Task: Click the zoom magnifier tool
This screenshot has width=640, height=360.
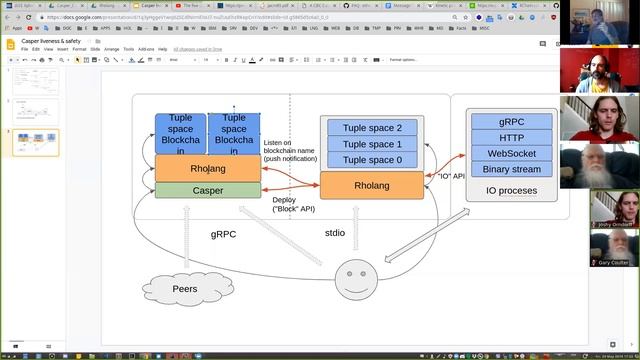Action: click(62, 60)
